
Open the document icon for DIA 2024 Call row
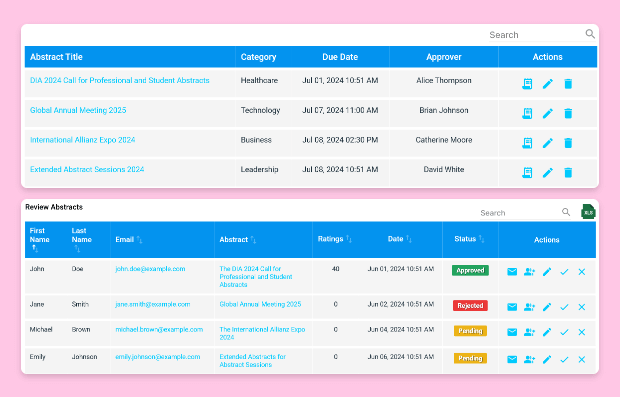coord(527,83)
